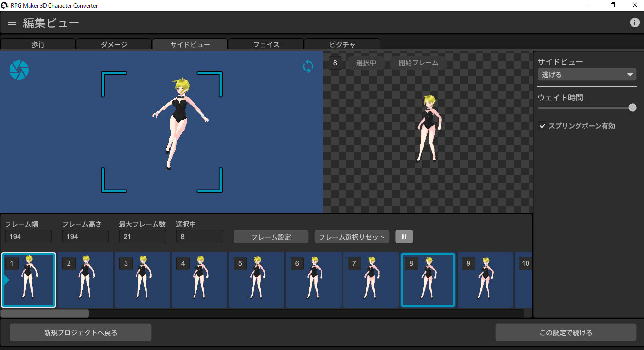Click the info icon
Image resolution: width=644 pixels, height=350 pixels.
[634, 22]
